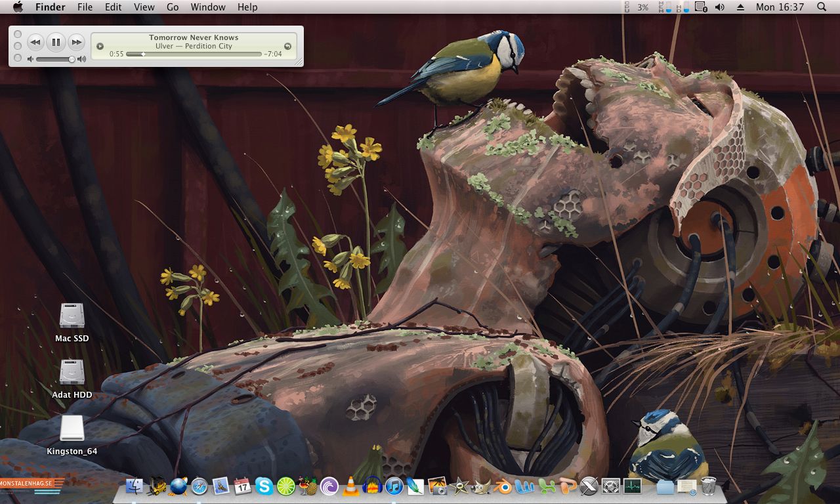Open the menu bar volume control
This screenshot has width=840, height=504.
720,7
